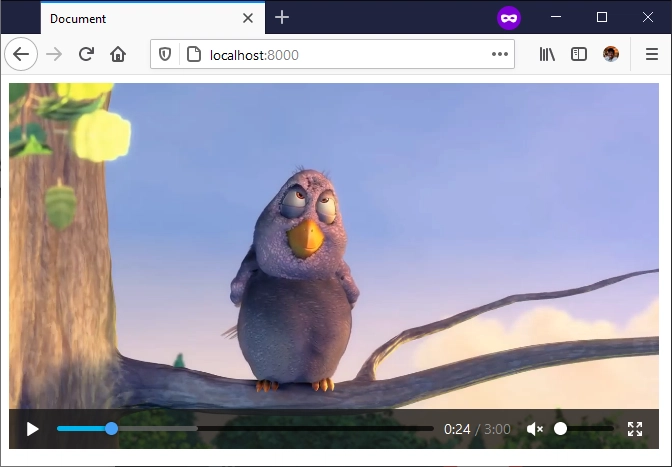Screen dimensions: 672x467
Task: Select the Document tab
Action: coord(130,18)
